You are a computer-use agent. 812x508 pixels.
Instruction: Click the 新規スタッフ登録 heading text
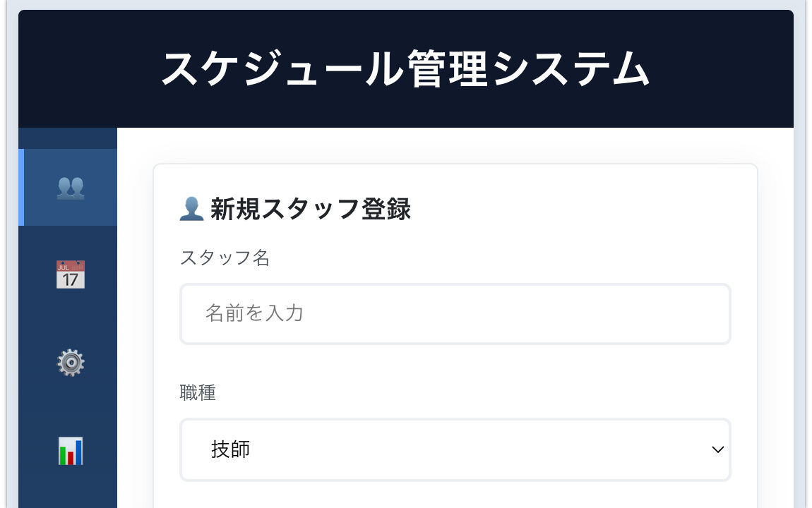(x=311, y=210)
